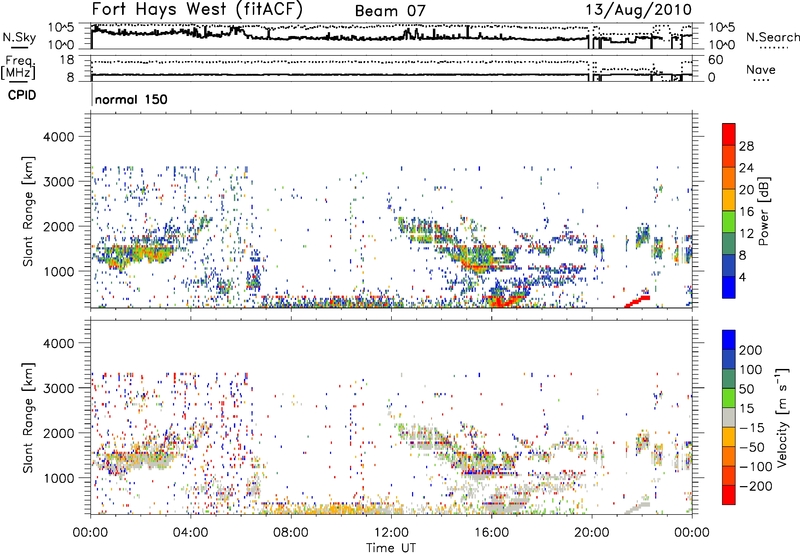
Task: Click the '12:00' time tick label
Action: pos(391,533)
